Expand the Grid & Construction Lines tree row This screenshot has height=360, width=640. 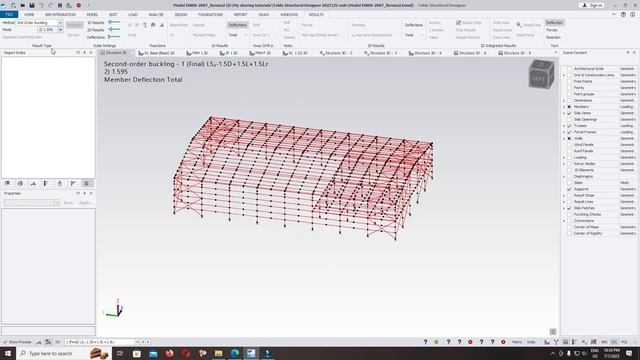click(564, 75)
